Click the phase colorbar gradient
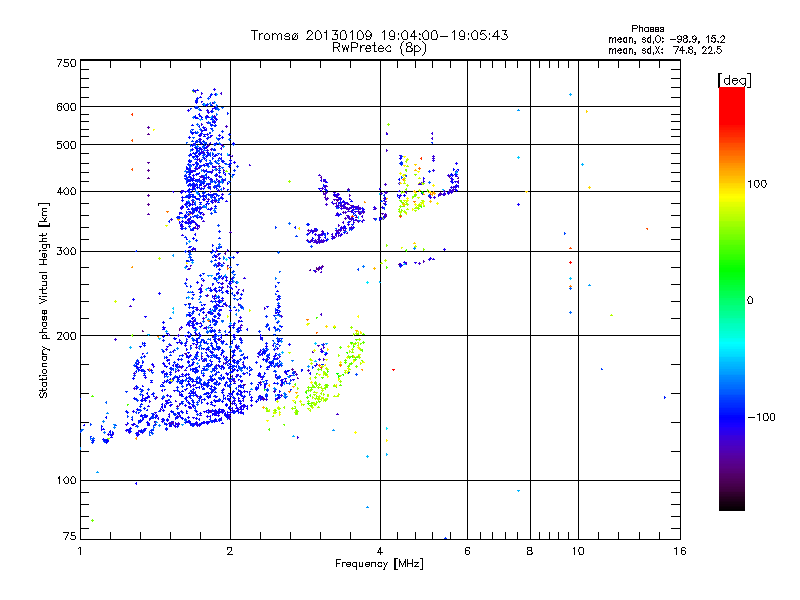 pos(732,299)
